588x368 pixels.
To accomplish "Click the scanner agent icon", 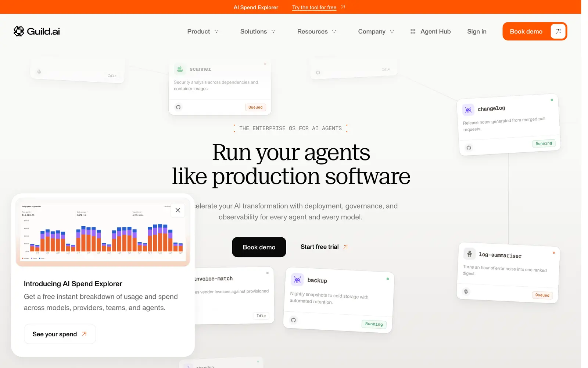I will coord(180,69).
